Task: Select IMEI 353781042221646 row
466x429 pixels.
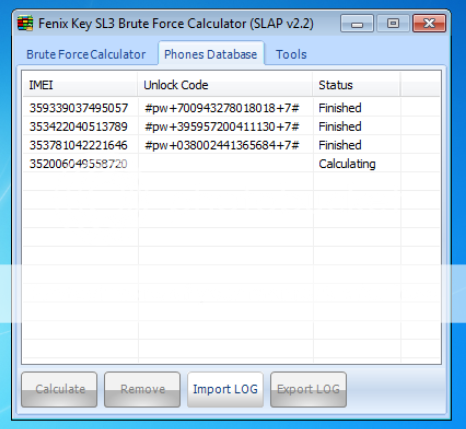Action: pyautogui.click(x=231, y=145)
